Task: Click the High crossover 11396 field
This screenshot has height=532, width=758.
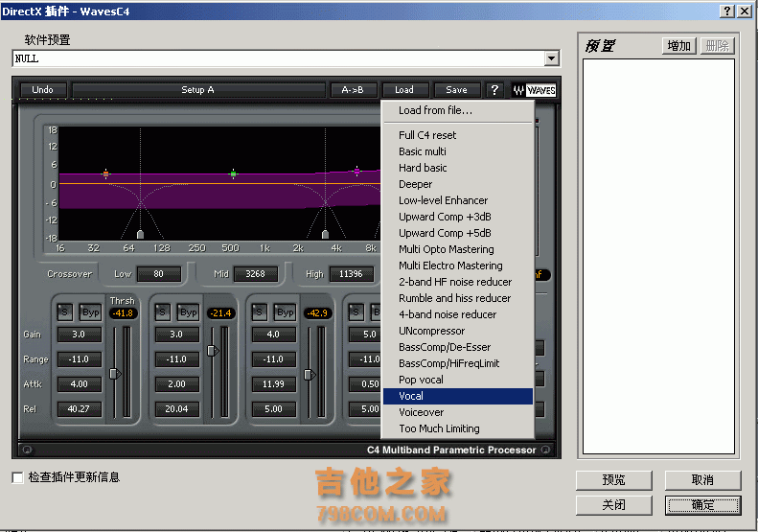Action: (x=351, y=274)
